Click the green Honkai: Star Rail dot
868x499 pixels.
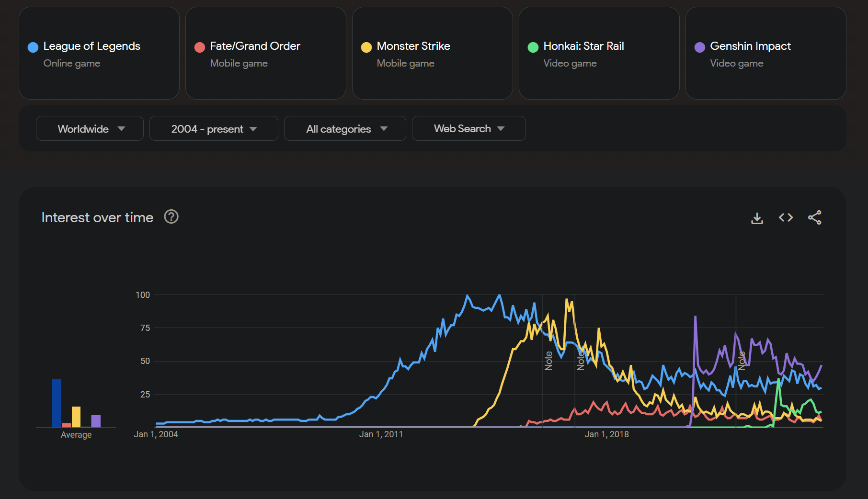click(533, 47)
